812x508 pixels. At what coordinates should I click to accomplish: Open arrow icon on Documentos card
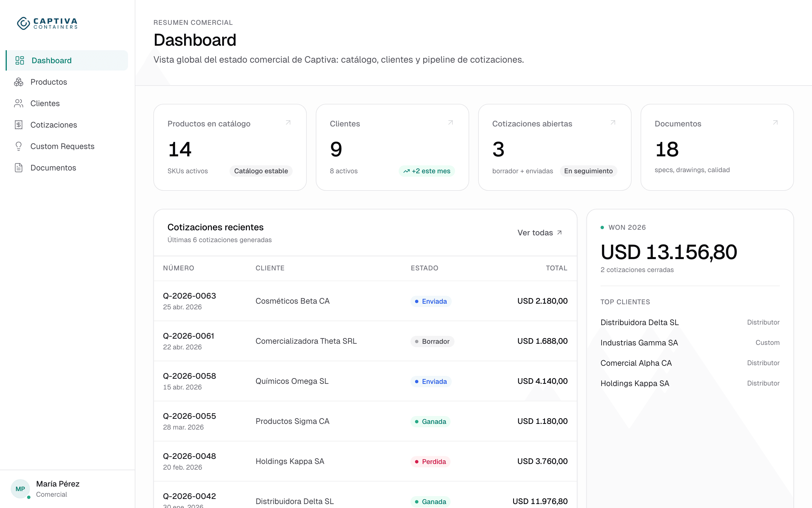coord(775,123)
